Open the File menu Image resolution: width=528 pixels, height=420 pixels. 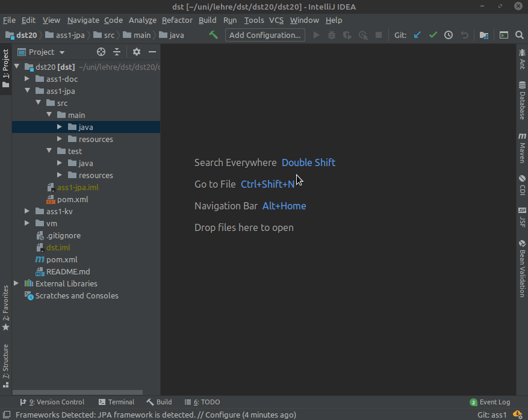(9, 20)
